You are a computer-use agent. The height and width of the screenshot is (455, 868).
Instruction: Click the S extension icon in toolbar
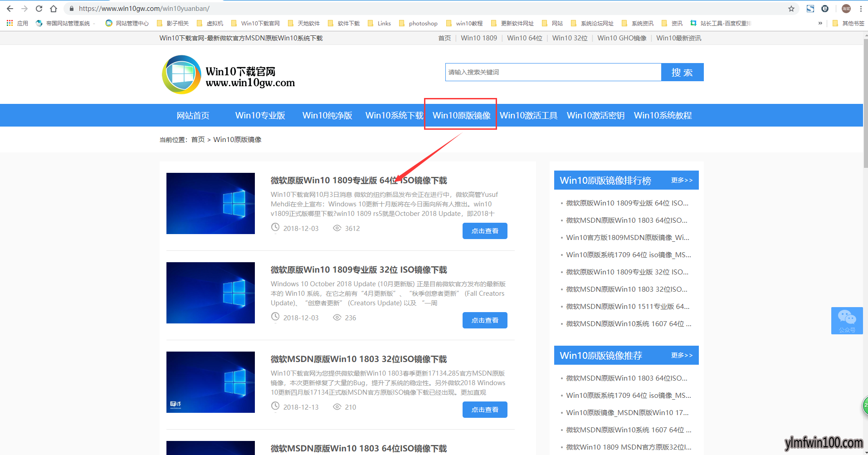[810, 9]
